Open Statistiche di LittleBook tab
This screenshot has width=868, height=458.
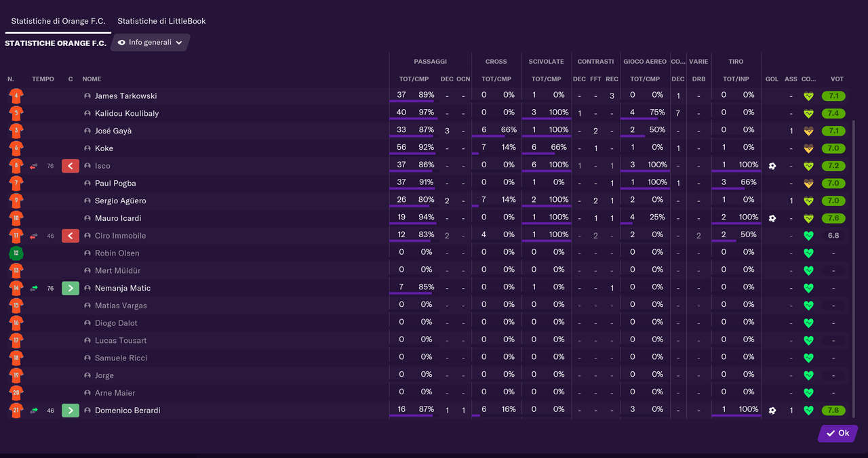point(161,21)
